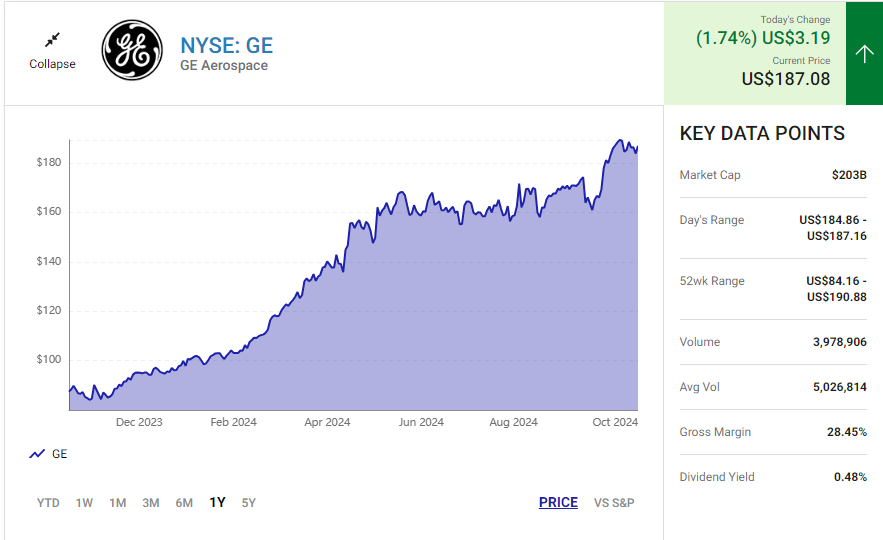Image resolution: width=883 pixels, height=540 pixels.
Task: Click the Market Cap value $203B
Action: (849, 175)
